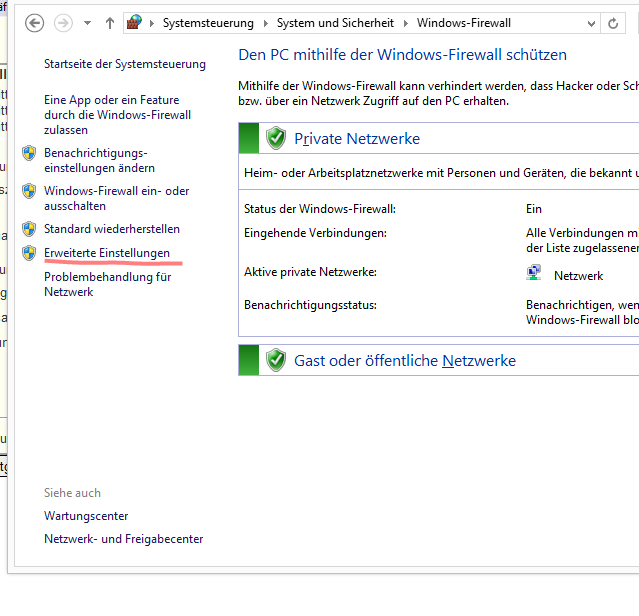This screenshot has width=639, height=616.
Task: Expand the chevron after Systemsteuerung
Action: (266, 23)
